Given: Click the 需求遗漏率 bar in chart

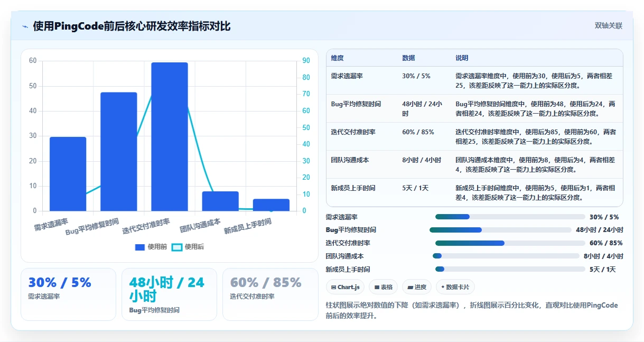Looking at the screenshot, I should pos(68,174).
